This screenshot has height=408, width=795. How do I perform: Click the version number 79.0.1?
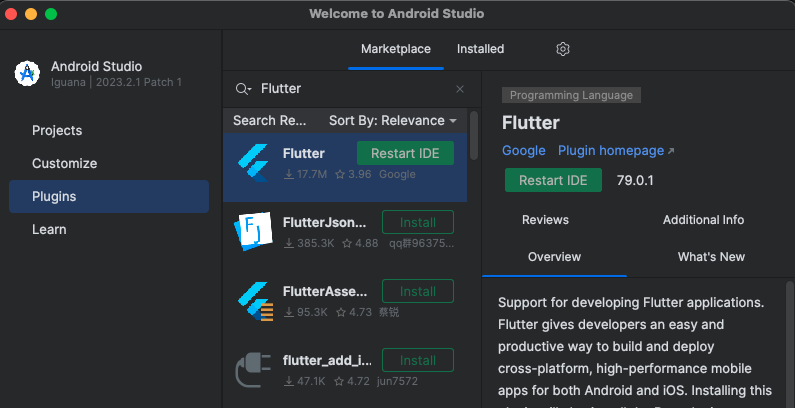click(635, 180)
